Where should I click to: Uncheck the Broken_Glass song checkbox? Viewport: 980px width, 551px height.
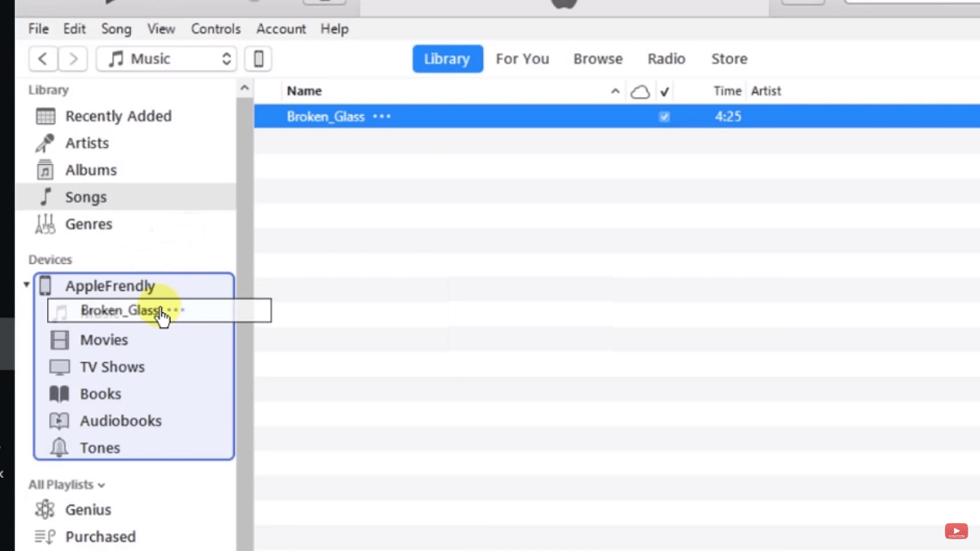click(x=664, y=117)
